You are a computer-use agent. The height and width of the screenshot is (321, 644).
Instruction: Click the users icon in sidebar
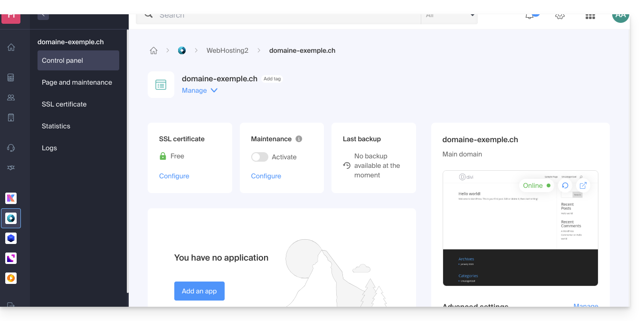(11, 97)
